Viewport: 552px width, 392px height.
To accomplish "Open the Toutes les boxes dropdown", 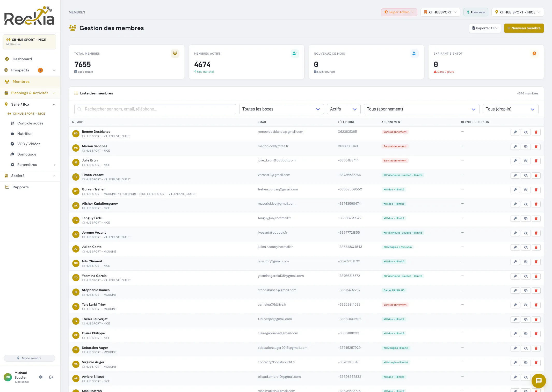I will 281,109.
